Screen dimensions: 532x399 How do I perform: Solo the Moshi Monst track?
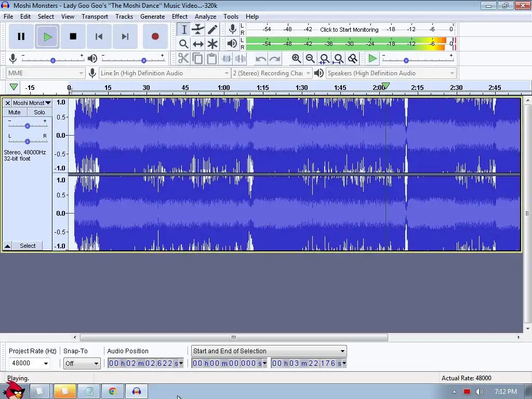point(39,112)
